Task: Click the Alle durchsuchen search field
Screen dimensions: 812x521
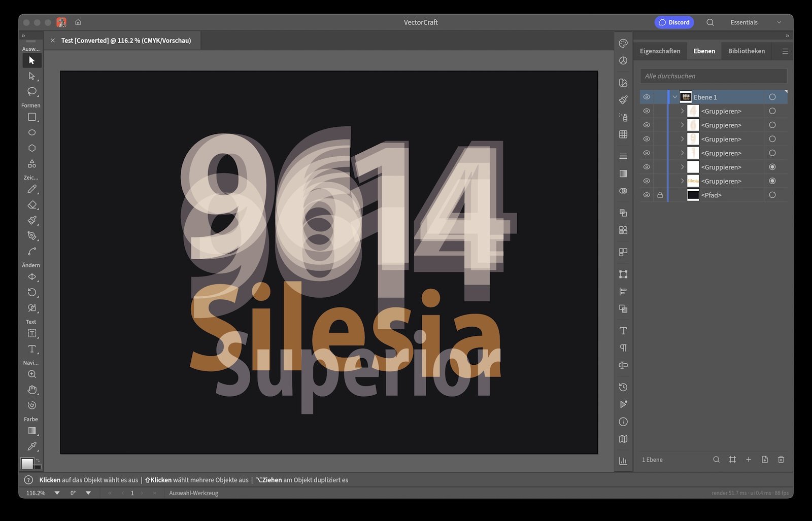Action: tap(713, 76)
